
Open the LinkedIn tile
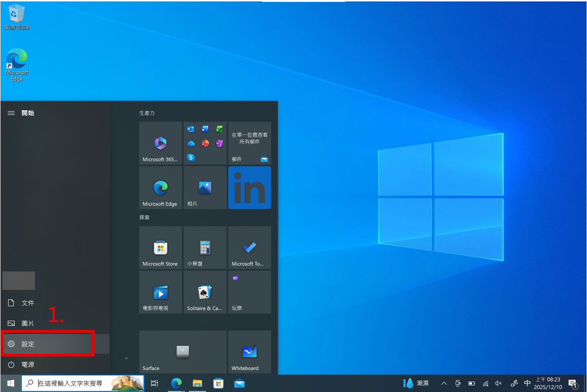coord(249,188)
